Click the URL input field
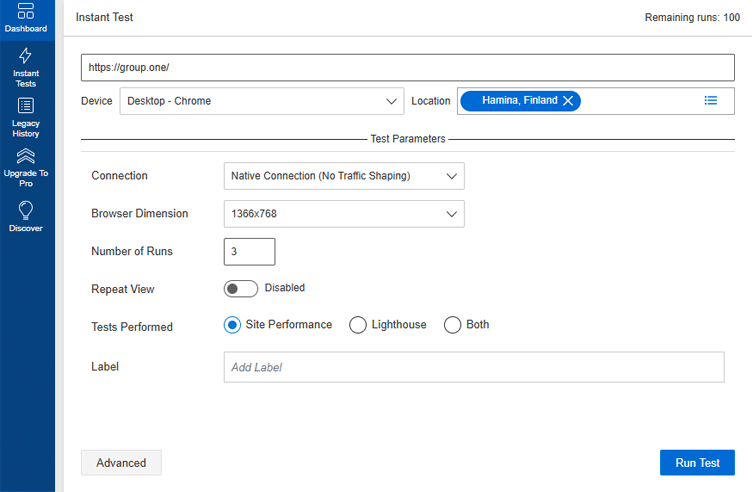Screen dimensions: 752x492 [x=407, y=68]
